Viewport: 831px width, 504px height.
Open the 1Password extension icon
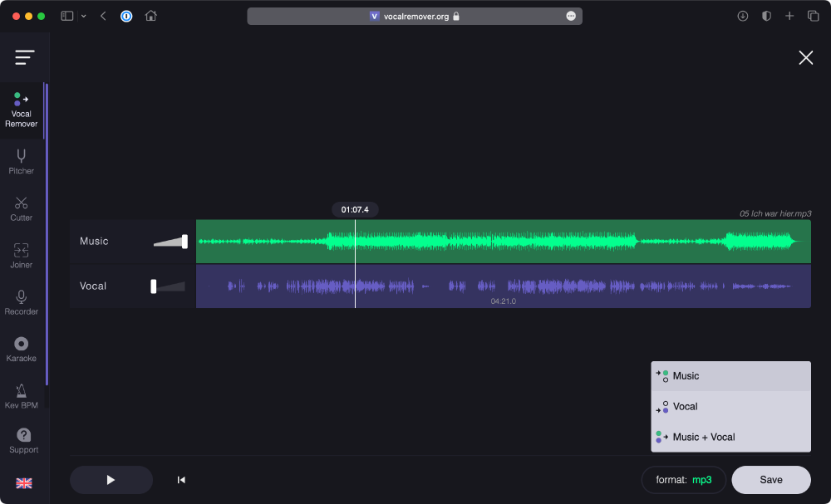tap(126, 16)
